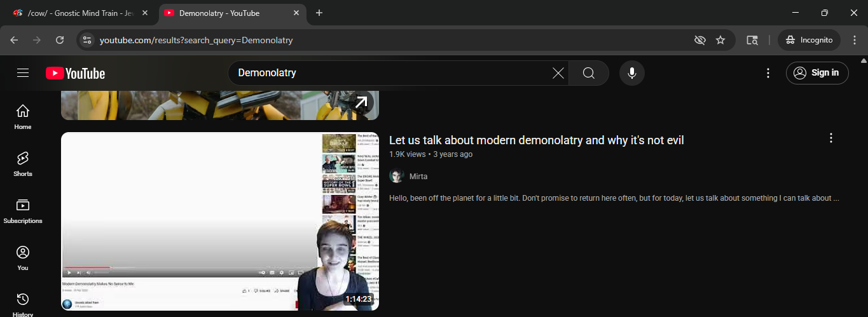Click the magnifier search button
The height and width of the screenshot is (317, 868).
click(589, 73)
